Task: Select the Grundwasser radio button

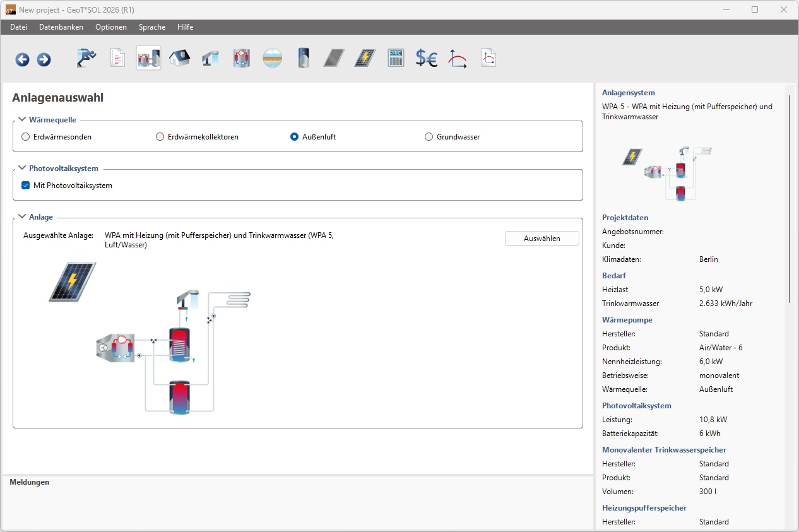Action: tap(429, 137)
